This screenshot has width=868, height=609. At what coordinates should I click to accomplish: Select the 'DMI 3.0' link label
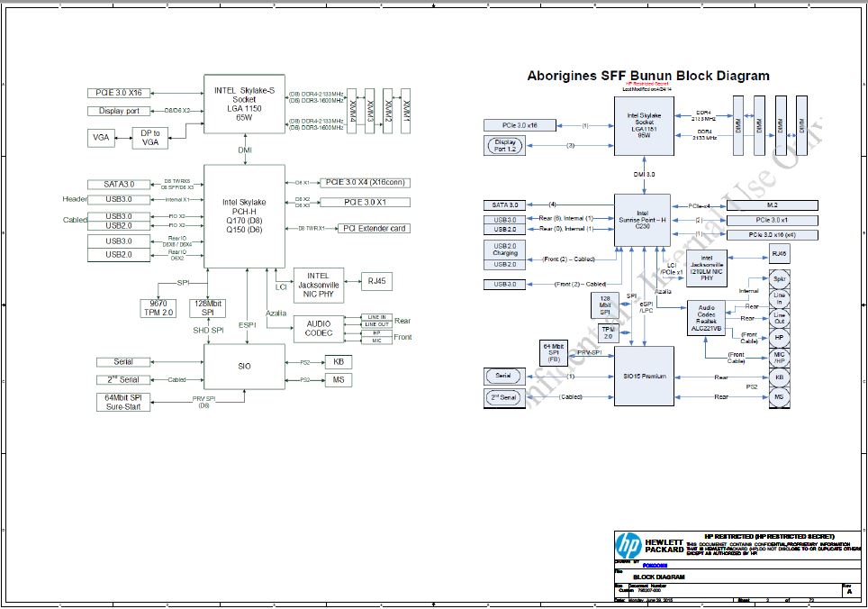pos(644,175)
